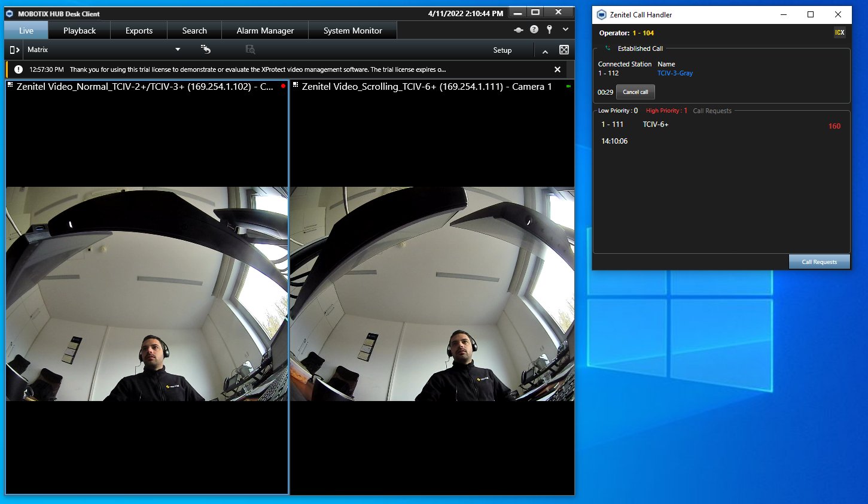Viewport: 868px width, 504px height.
Task: Click the reload view icon in the toolbar
Action: tap(206, 50)
